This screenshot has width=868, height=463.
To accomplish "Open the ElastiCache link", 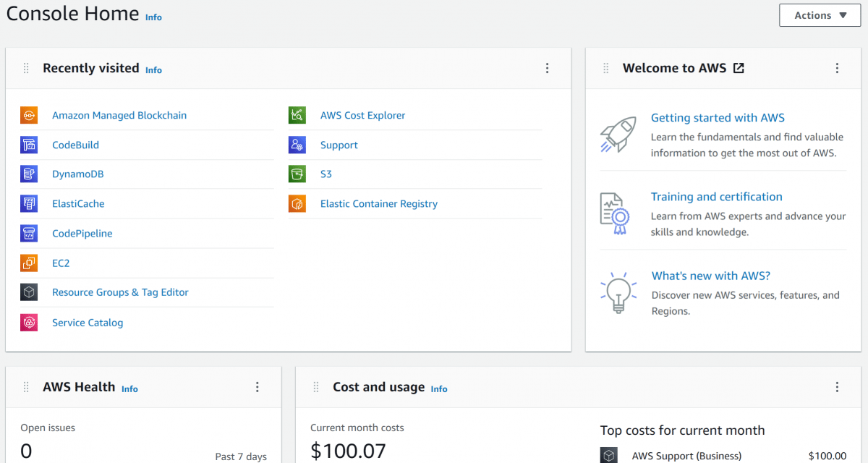I will click(78, 204).
